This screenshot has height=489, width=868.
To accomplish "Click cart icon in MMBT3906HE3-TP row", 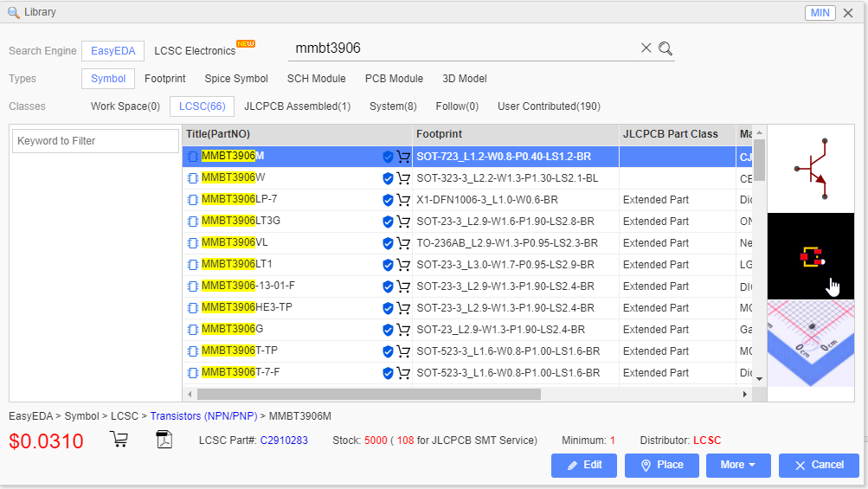I will (x=403, y=308).
